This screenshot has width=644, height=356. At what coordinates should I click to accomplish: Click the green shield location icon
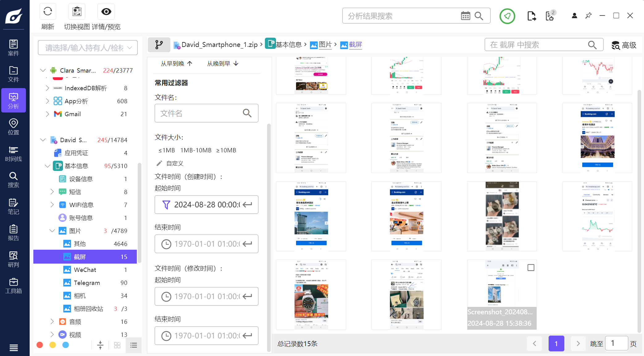507,16
